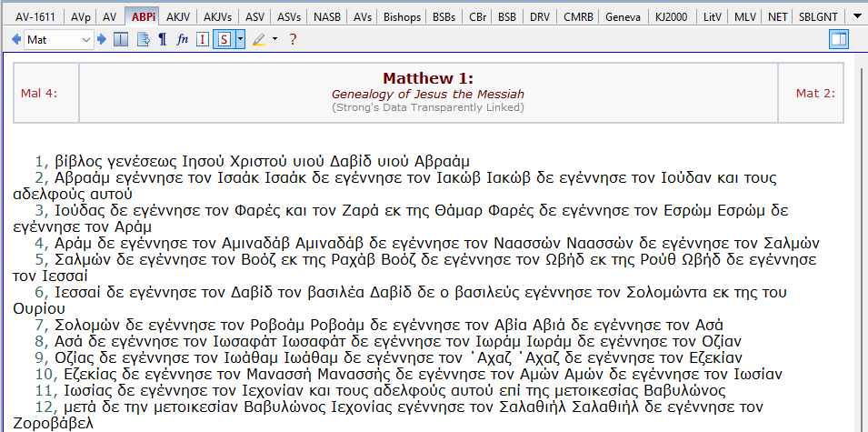868x432 pixels.
Task: Click the word Σολομώντα in verse 6
Action: (668, 292)
